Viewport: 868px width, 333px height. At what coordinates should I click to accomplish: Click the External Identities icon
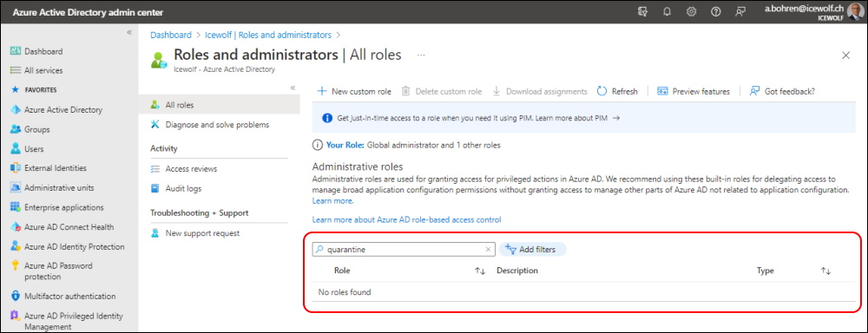(x=16, y=168)
